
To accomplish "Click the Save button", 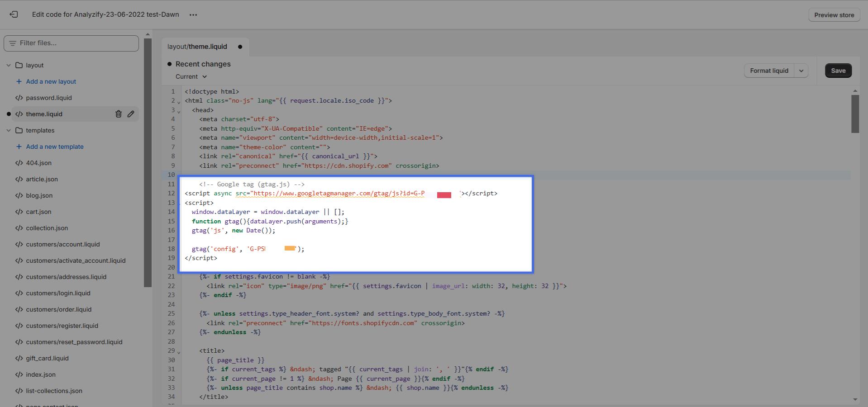I will 838,71.
